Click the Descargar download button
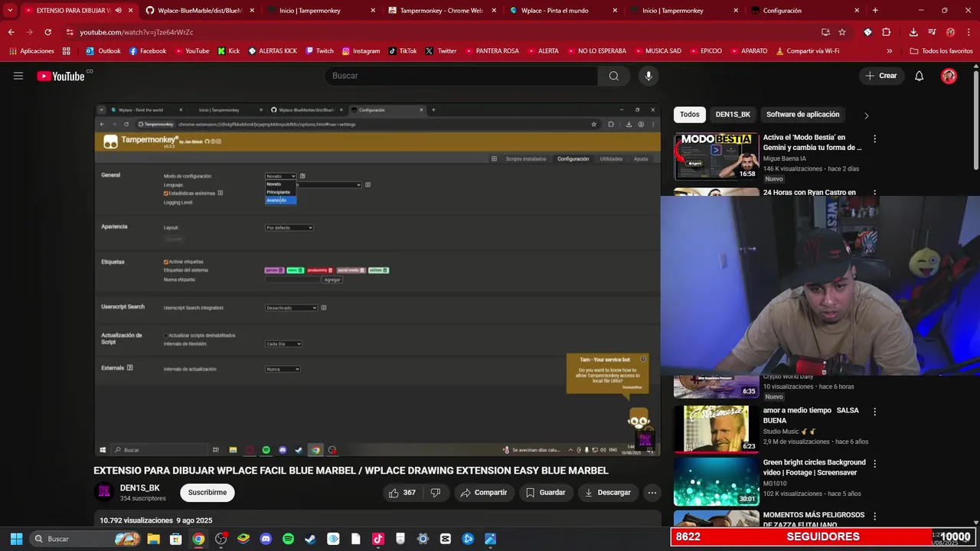This screenshot has width=980, height=551. 608,493
